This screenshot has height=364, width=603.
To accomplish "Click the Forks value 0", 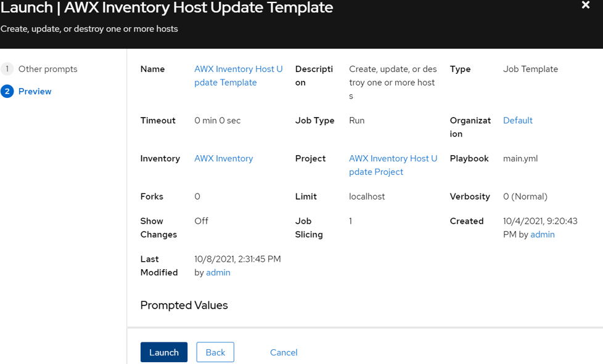I will (x=197, y=196).
